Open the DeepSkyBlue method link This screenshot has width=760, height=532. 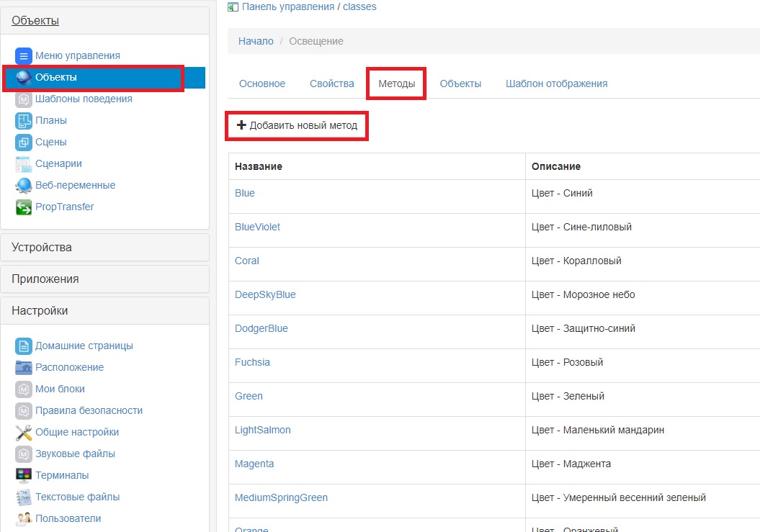[x=265, y=294]
